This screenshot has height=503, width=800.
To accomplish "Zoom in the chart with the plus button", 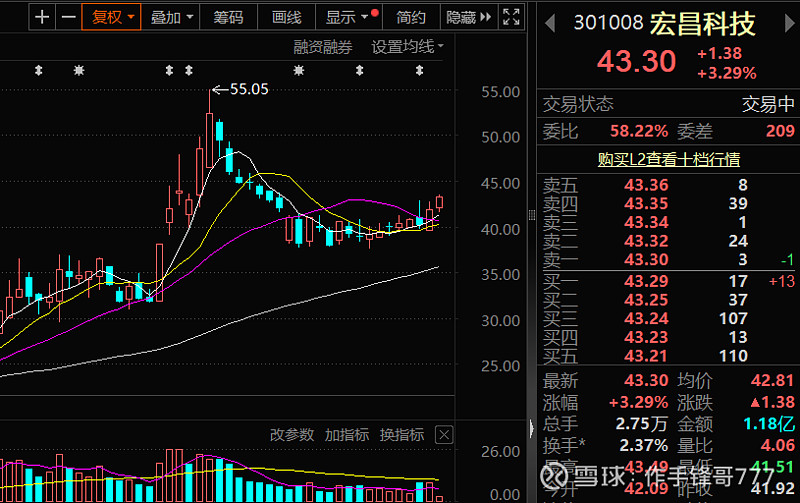I will tap(42, 17).
